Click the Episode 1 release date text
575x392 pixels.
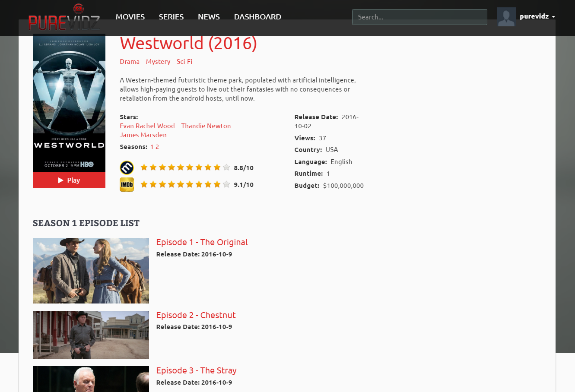tap(194, 254)
